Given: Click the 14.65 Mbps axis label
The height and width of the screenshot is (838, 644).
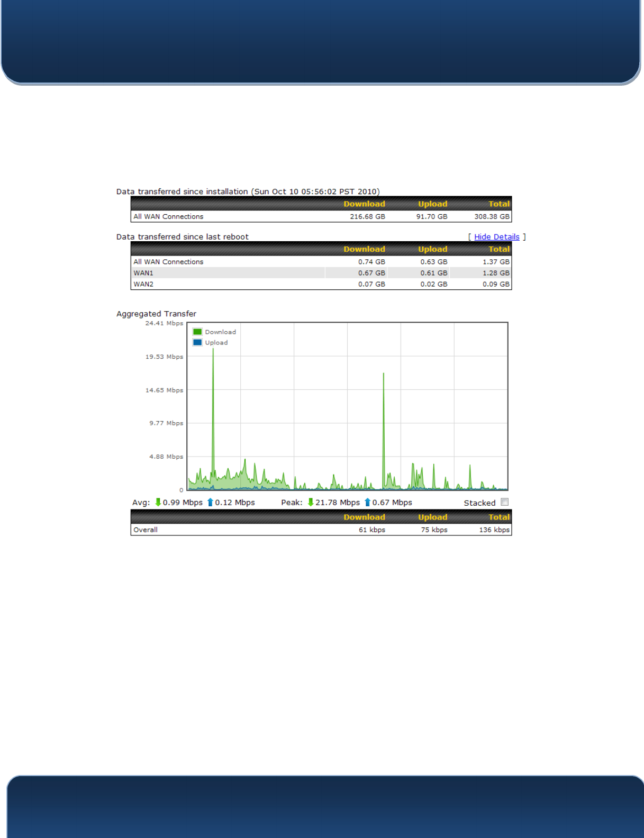Looking at the screenshot, I should [164, 390].
